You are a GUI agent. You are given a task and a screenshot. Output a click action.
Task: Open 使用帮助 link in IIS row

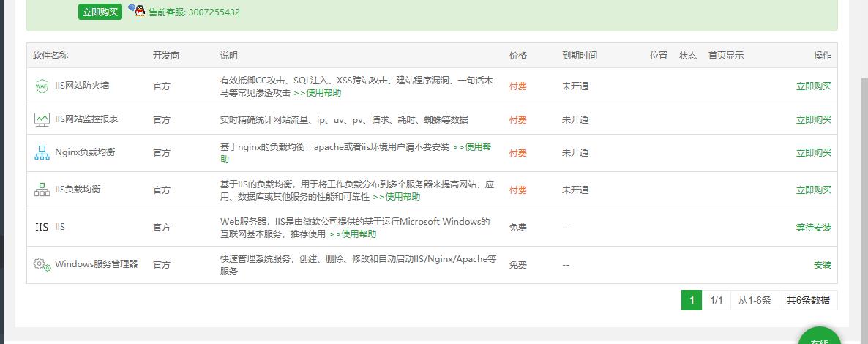(353, 233)
